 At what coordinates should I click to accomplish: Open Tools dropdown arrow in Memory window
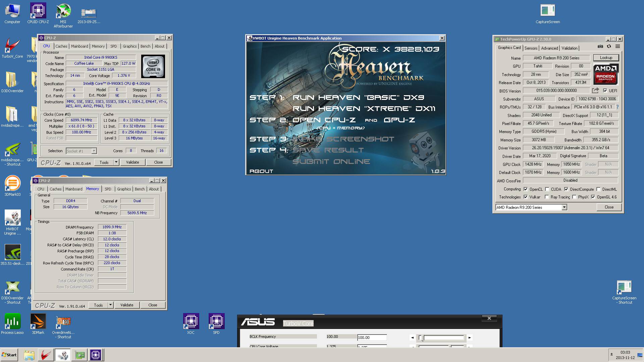click(x=110, y=305)
